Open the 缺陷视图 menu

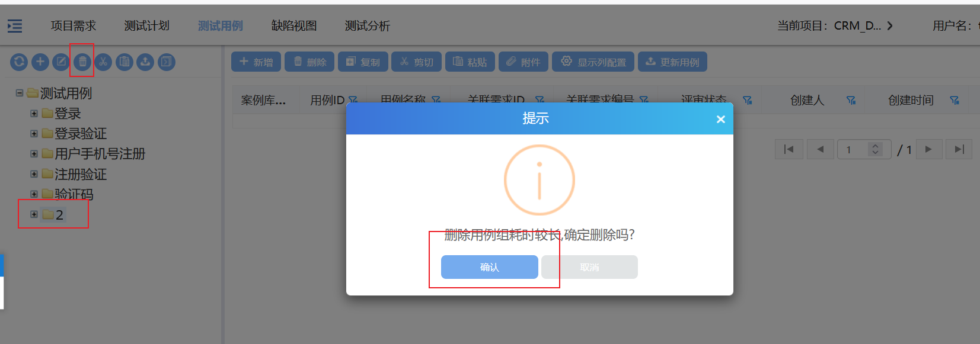[x=294, y=25]
